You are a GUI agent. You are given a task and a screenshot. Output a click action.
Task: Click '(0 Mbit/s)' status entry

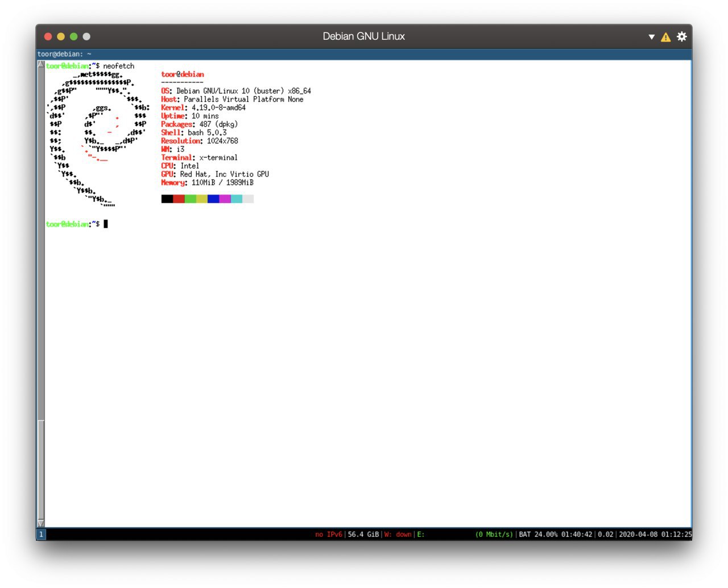click(x=494, y=535)
